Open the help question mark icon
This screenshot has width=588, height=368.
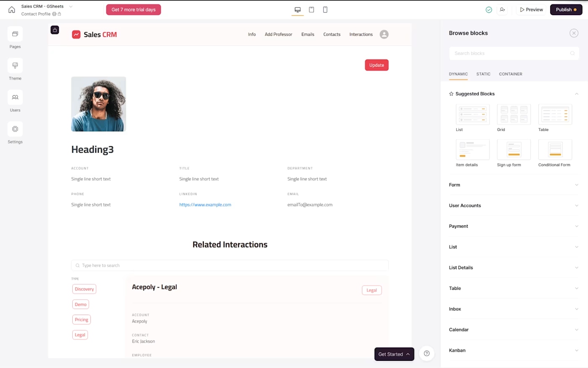tap(427, 354)
